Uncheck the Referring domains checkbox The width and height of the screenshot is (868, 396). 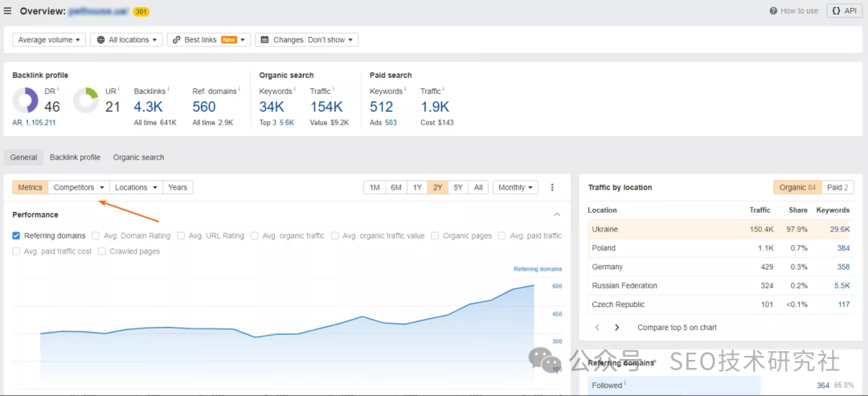click(17, 236)
